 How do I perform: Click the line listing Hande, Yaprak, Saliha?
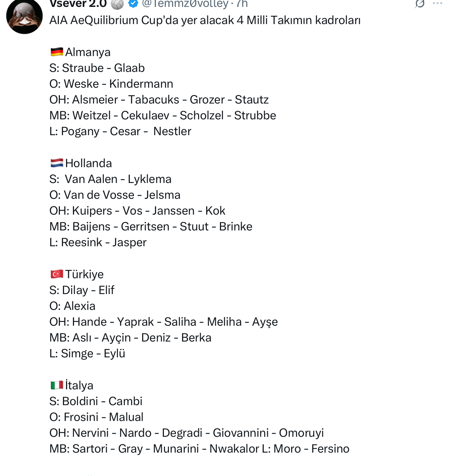tap(164, 322)
